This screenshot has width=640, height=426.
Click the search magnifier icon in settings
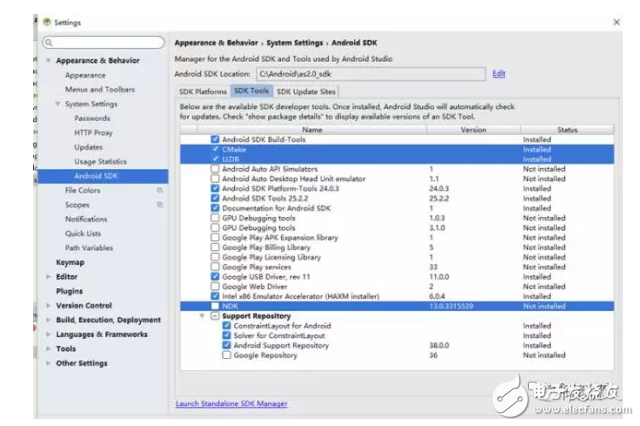click(x=50, y=43)
